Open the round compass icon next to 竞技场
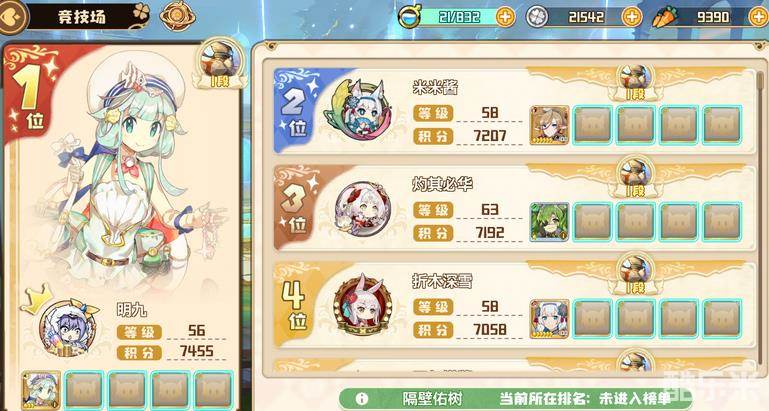 click(x=178, y=17)
